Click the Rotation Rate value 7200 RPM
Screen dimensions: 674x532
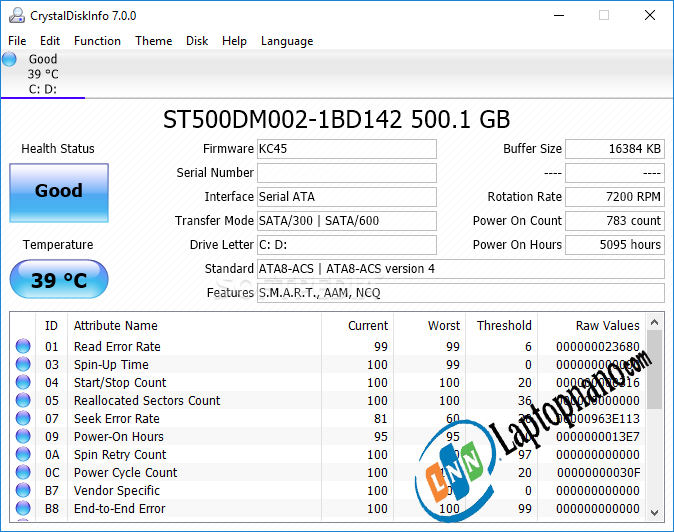(615, 197)
